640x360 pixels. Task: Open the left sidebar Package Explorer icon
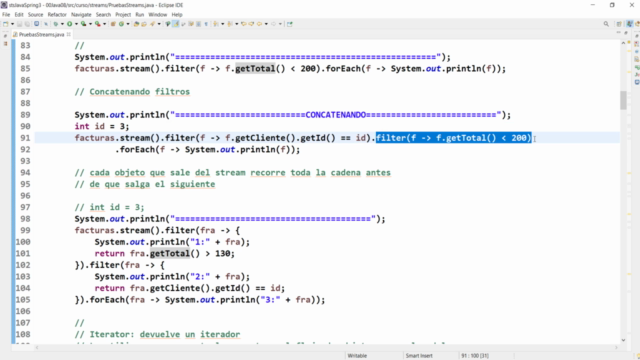pos(5,43)
